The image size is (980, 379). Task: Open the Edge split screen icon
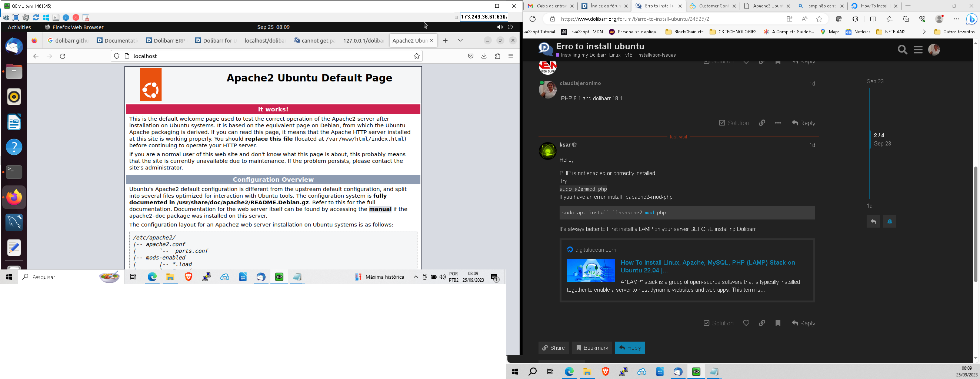pos(873,19)
